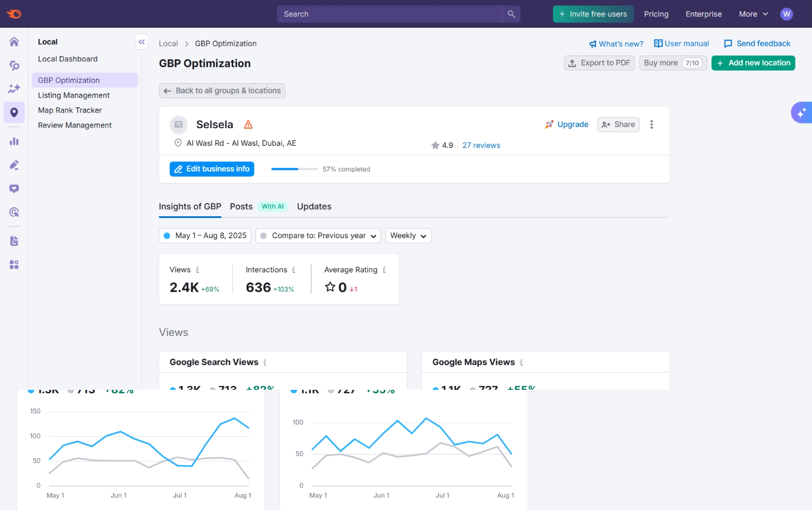The image size is (812, 510).
Task: Click the info icon beside Interactions
Action: click(x=294, y=270)
